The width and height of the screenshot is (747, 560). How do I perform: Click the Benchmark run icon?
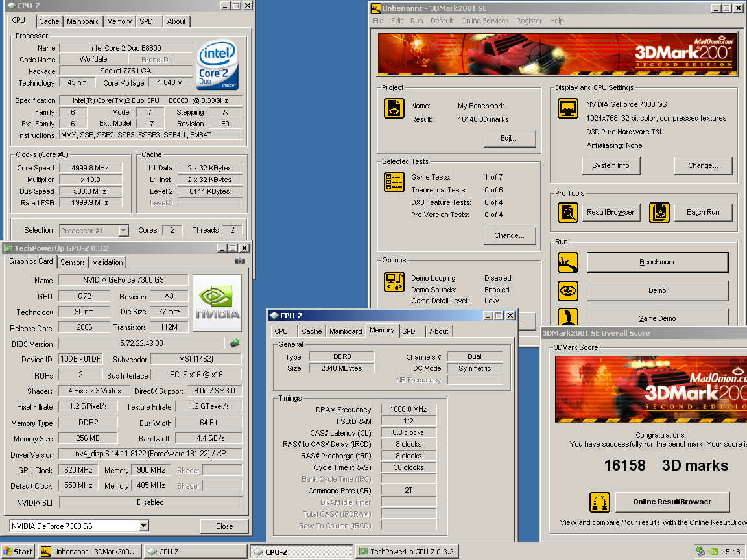[x=568, y=262]
